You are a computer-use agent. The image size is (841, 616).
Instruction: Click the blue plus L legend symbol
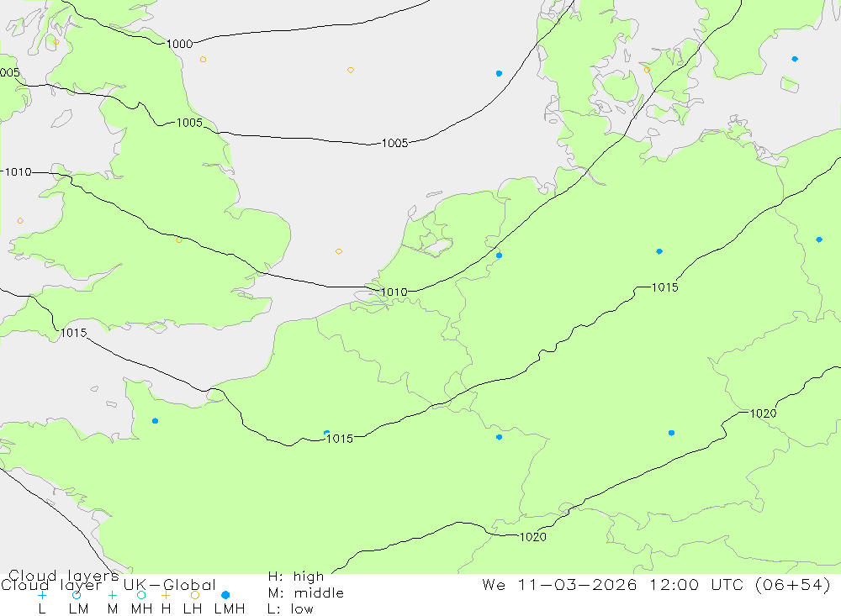42,595
